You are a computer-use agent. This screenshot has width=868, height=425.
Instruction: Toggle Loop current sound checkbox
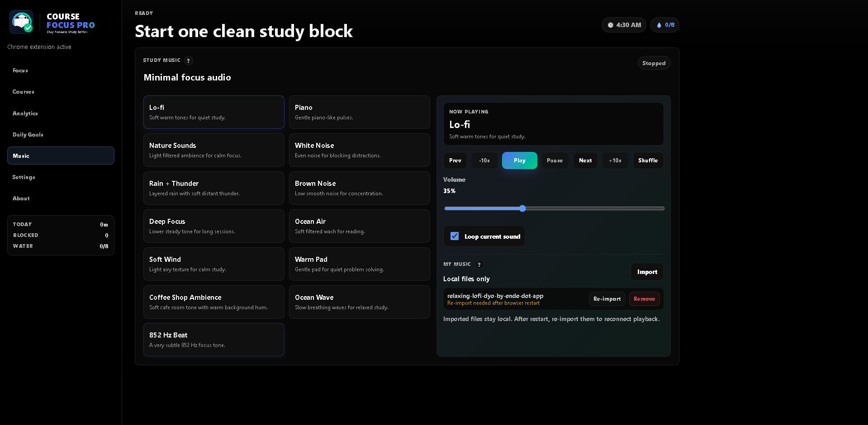click(x=455, y=236)
